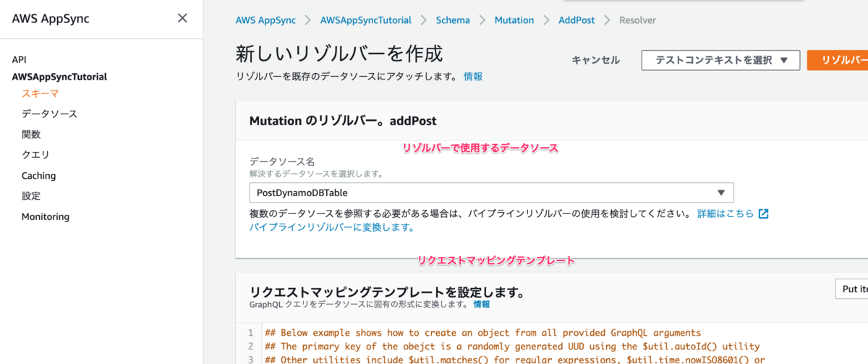Click the orange リゾルバー save button

[x=838, y=60]
